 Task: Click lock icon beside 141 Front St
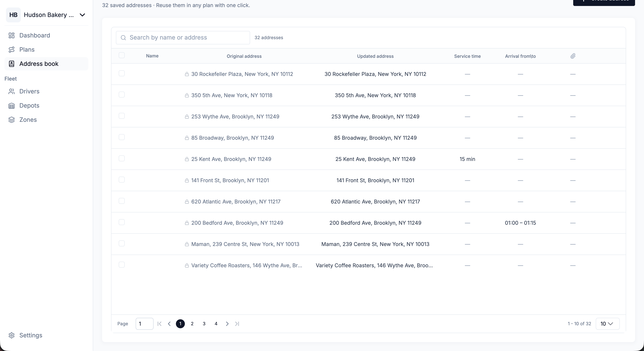(x=187, y=180)
